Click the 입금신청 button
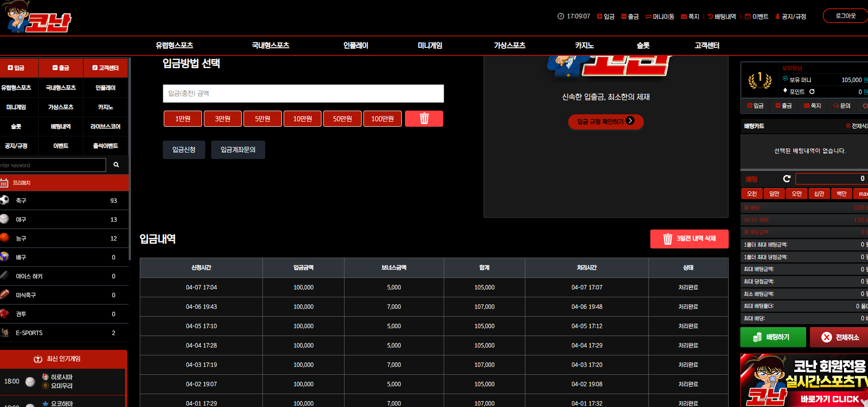The height and width of the screenshot is (407, 868). tap(184, 150)
